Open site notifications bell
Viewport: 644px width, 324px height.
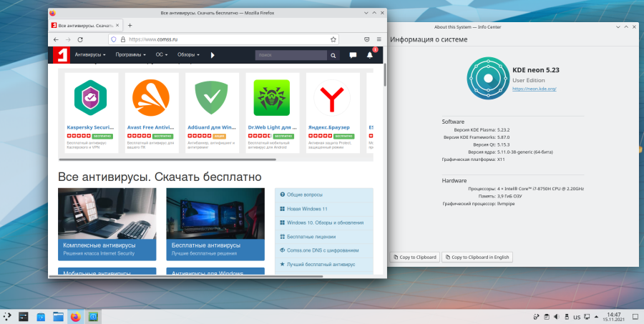tap(370, 55)
